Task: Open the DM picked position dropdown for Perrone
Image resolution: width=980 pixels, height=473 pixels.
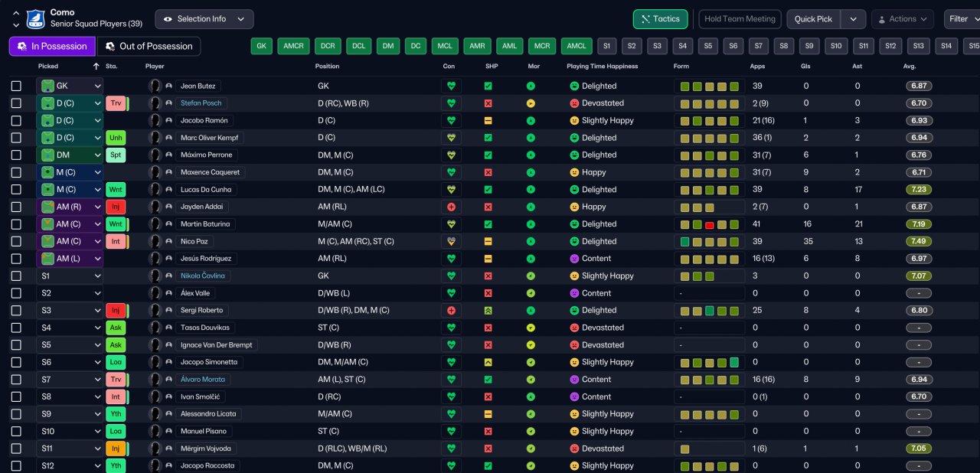Action: point(70,155)
